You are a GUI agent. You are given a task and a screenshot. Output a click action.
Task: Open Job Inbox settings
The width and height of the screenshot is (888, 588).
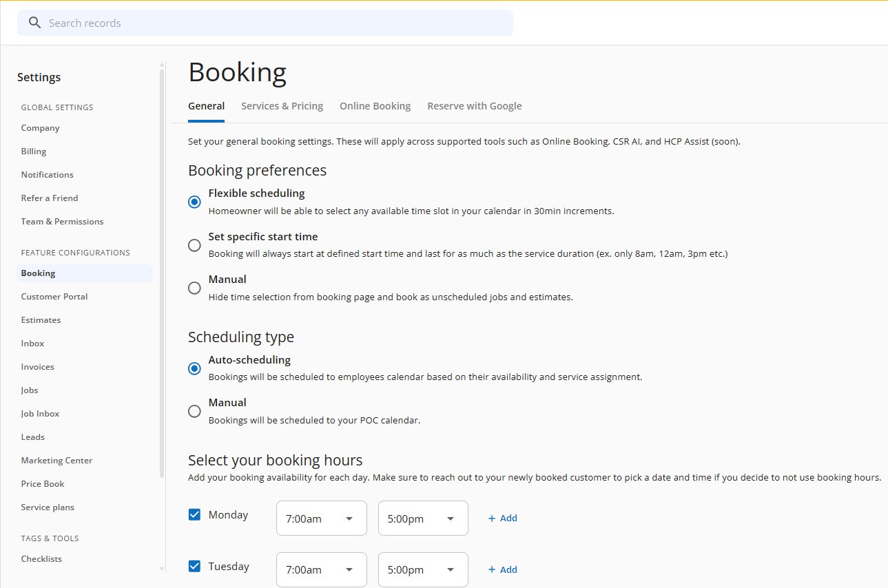tap(40, 414)
